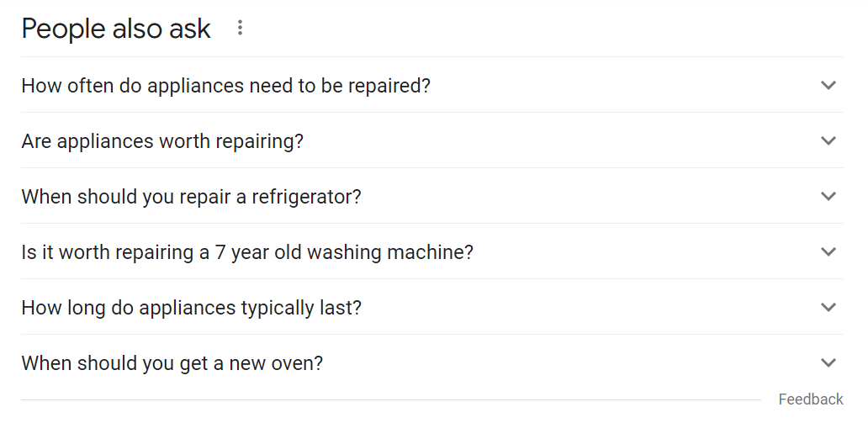Select the question Are appliances worth repairing?
This screenshot has width=868, height=423.
432,140
